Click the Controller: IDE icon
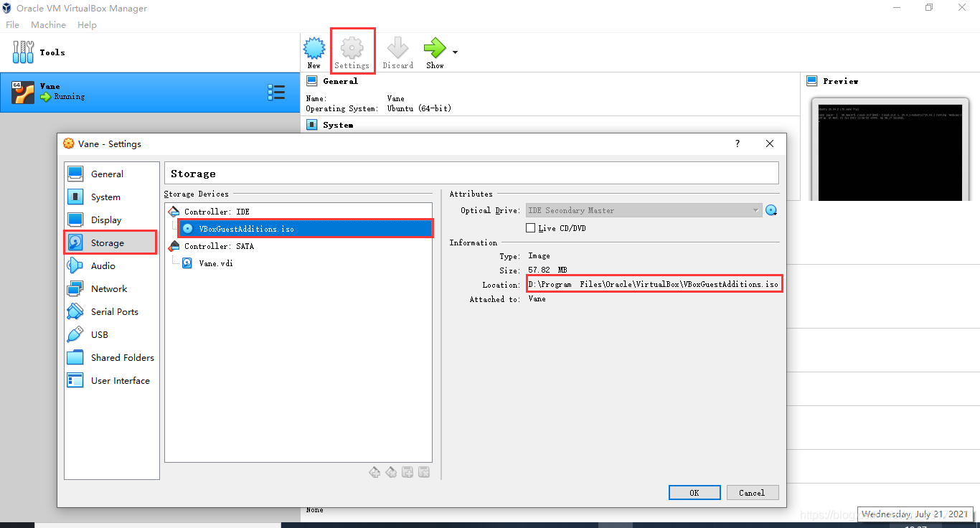 (x=174, y=212)
